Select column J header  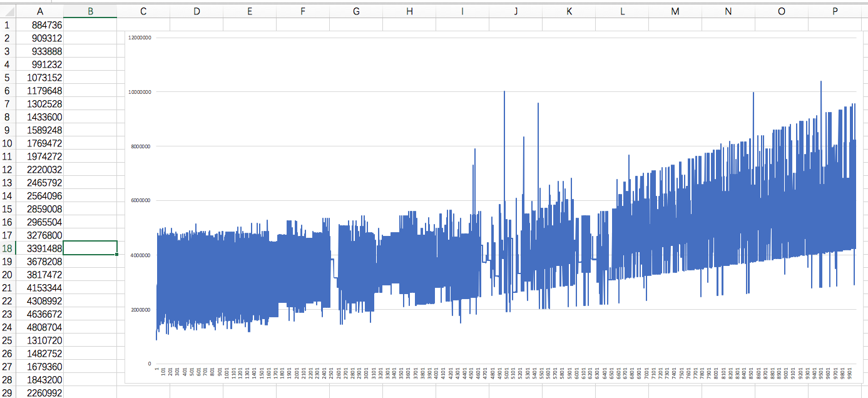point(515,11)
